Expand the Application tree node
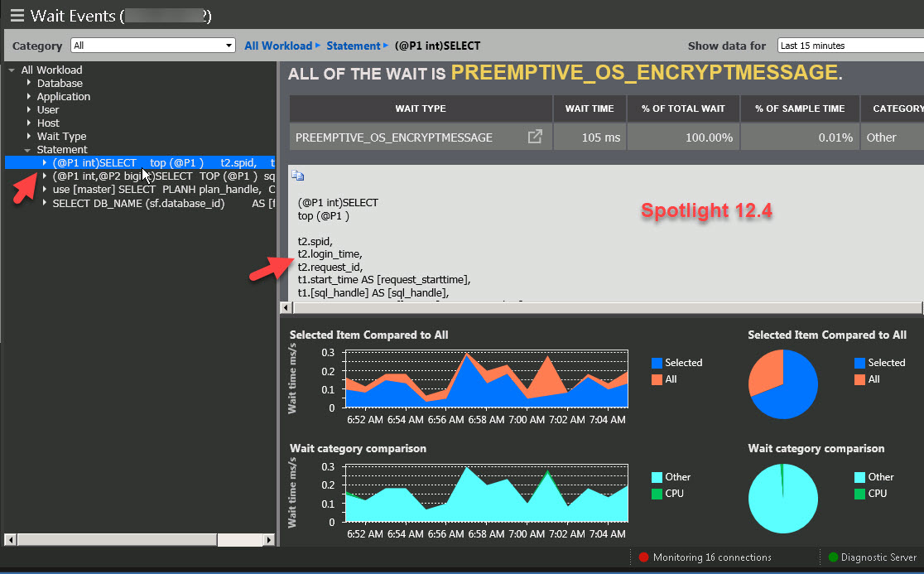 click(29, 96)
